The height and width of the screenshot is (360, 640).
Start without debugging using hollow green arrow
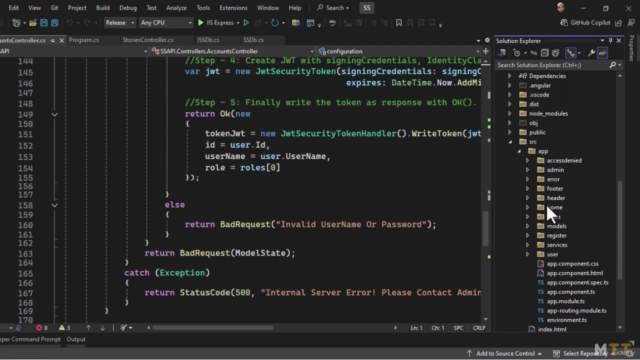click(246, 23)
